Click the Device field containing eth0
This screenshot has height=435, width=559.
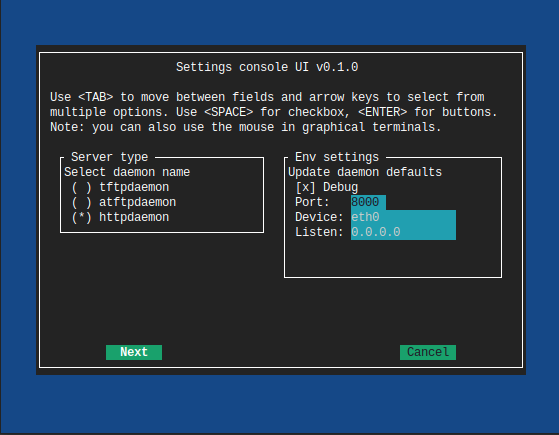403,217
